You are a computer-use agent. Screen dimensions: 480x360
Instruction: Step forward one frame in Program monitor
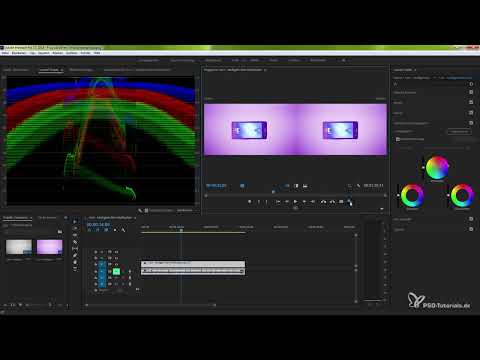(x=304, y=202)
